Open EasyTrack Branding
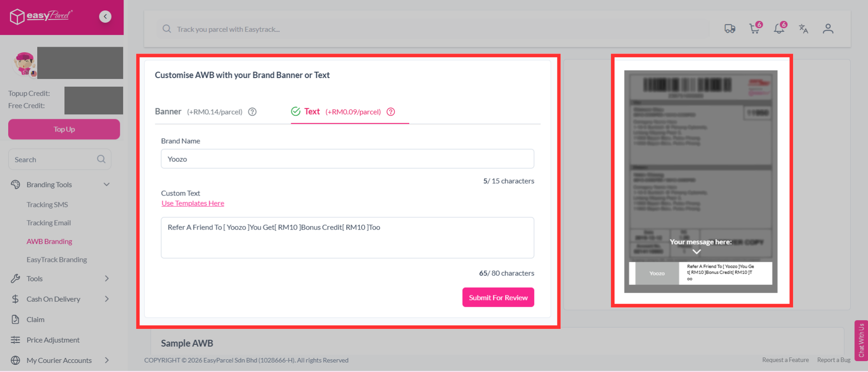 (x=57, y=259)
